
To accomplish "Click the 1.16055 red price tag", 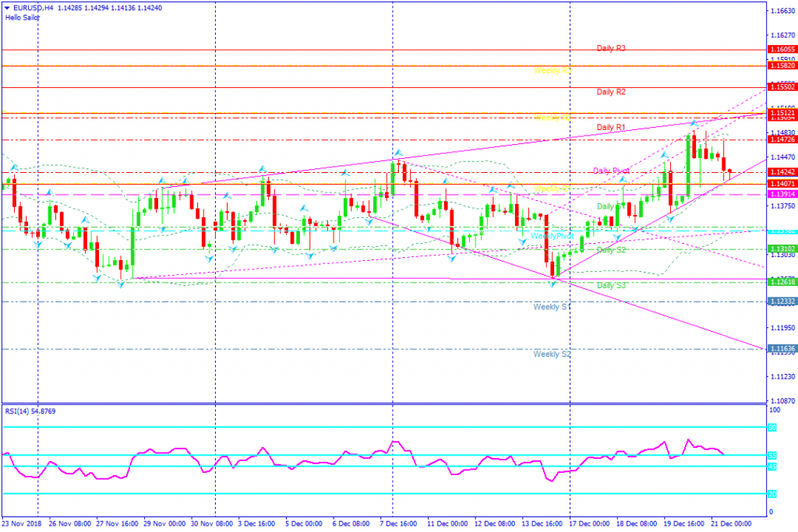I will point(782,49).
